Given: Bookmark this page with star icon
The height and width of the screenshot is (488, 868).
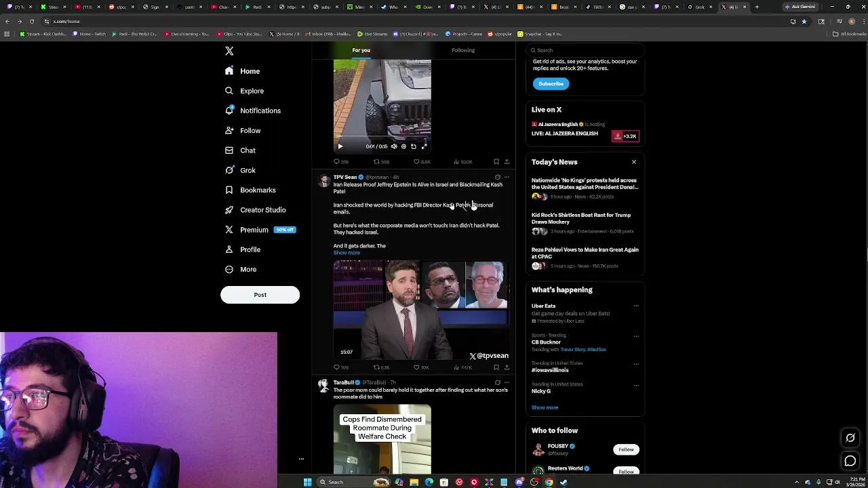Looking at the screenshot, I should point(804,21).
